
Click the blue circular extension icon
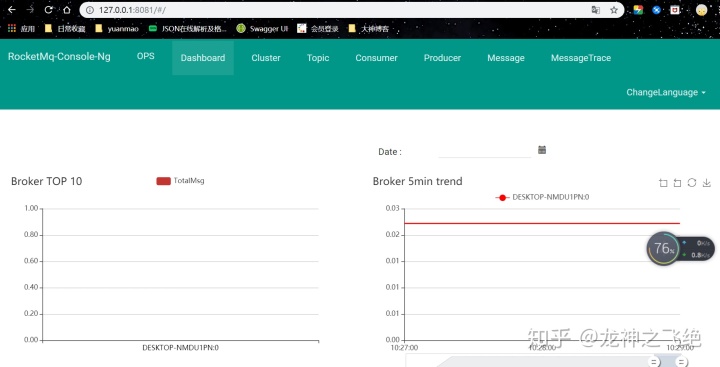[657, 10]
